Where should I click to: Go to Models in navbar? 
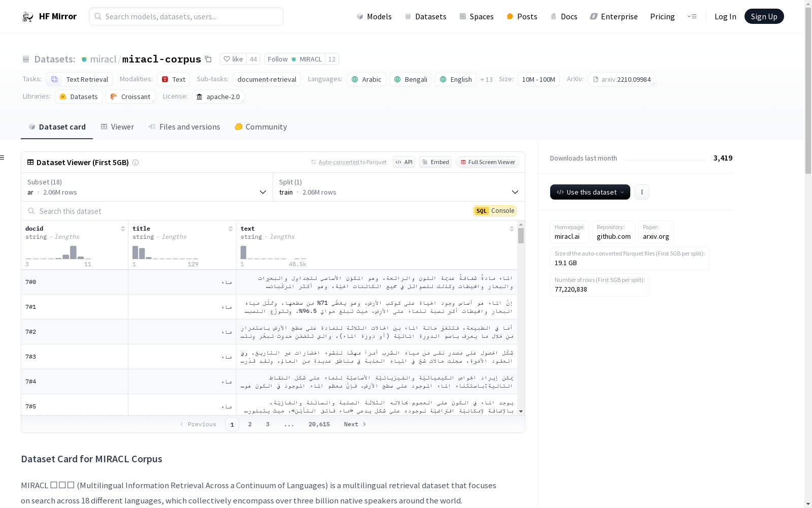374,16
